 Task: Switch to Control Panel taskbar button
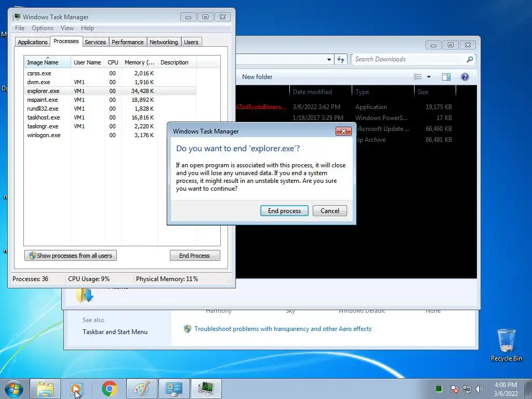coord(174,389)
